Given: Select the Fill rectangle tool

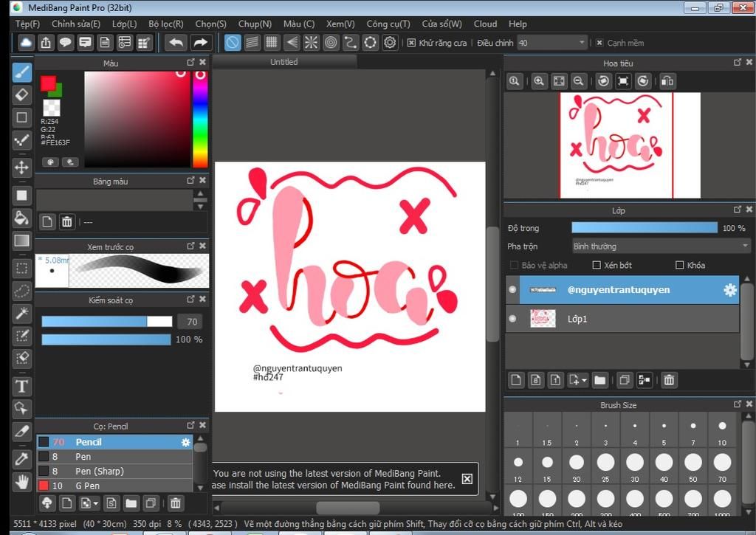Looking at the screenshot, I should 21,196.
